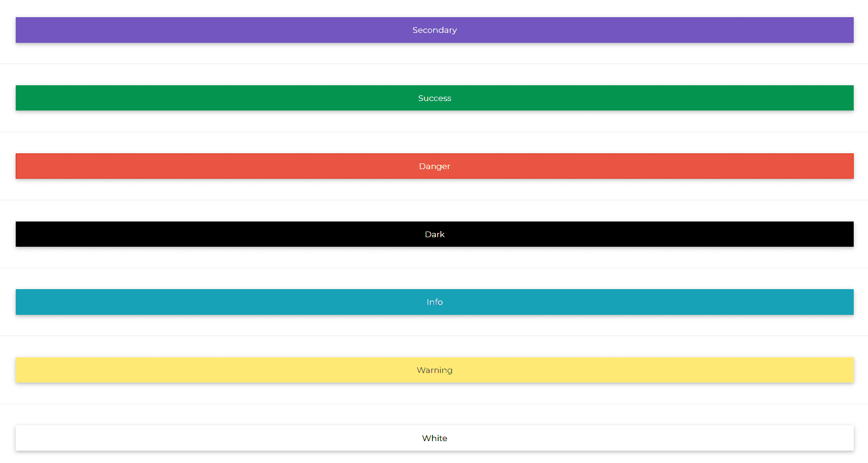The height and width of the screenshot is (463, 868).
Task: Click the Info bar
Action: coord(434,302)
